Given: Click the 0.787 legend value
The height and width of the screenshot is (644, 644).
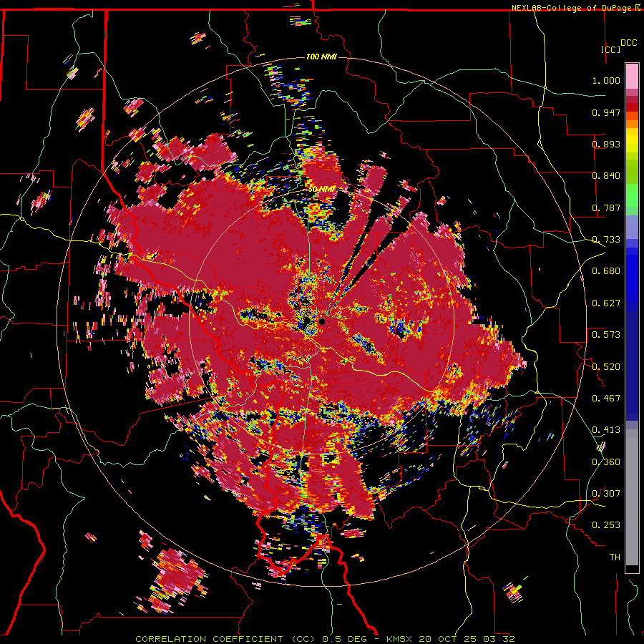Looking at the screenshot, I should (x=606, y=208).
